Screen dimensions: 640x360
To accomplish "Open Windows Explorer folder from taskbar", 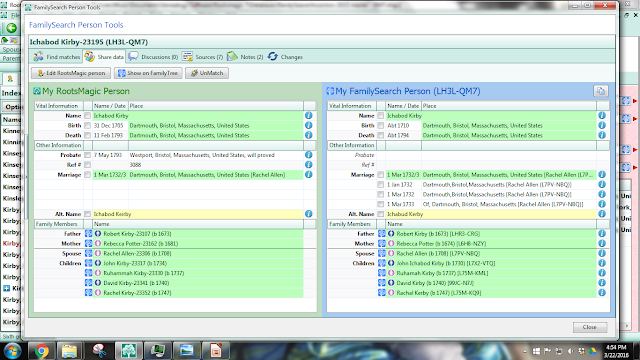I will (69, 351).
